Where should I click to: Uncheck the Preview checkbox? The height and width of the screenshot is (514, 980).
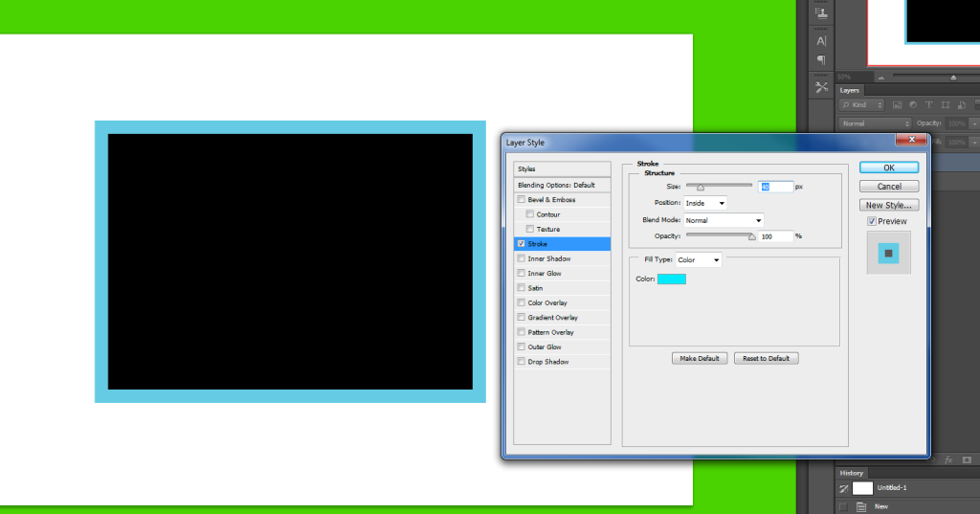coord(872,221)
